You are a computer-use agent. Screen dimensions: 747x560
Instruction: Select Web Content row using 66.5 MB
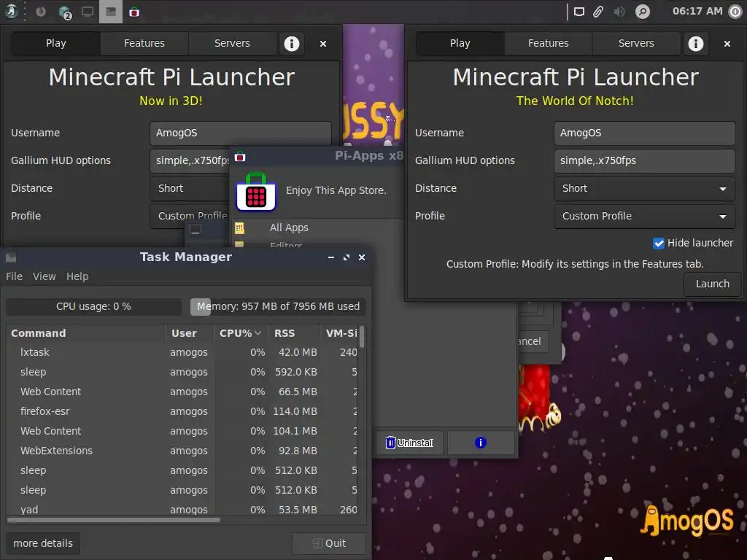tap(182, 392)
